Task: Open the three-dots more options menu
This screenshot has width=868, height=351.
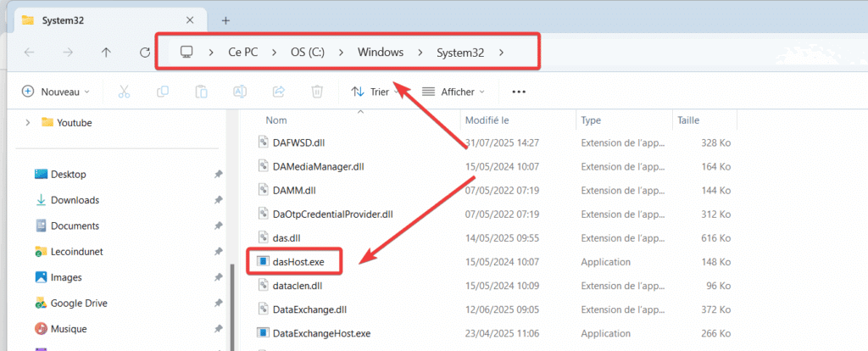Action: pyautogui.click(x=518, y=92)
